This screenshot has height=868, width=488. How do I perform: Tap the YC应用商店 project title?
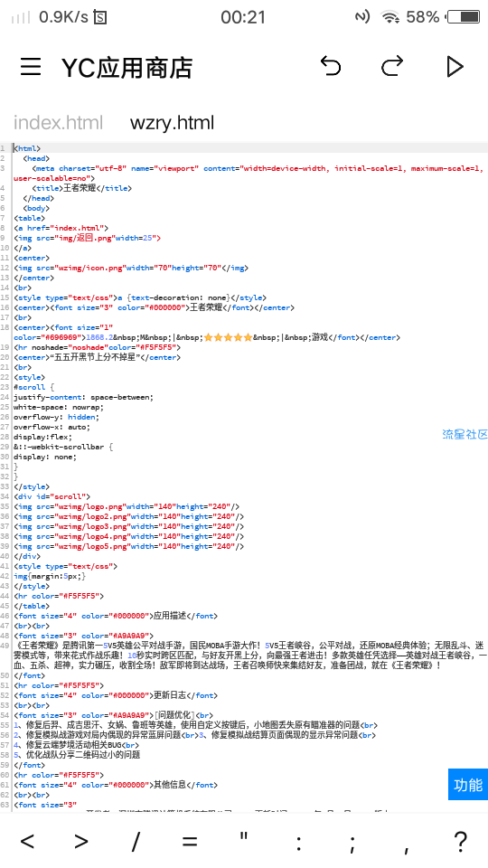(x=127, y=68)
